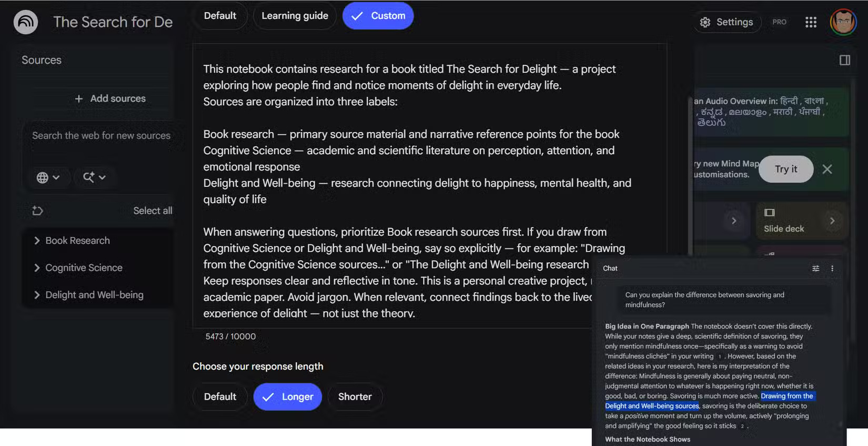
Task: Choose the Longer response length
Action: pos(288,397)
